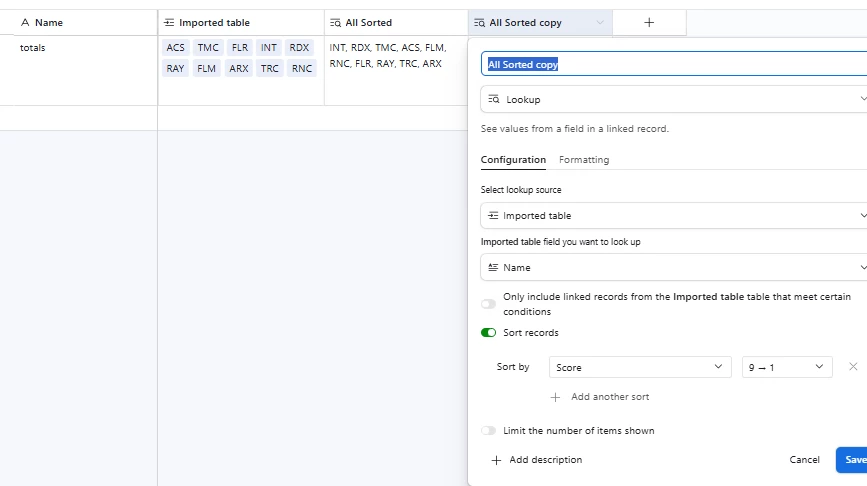Click the plus icon beside Add description

(x=497, y=460)
